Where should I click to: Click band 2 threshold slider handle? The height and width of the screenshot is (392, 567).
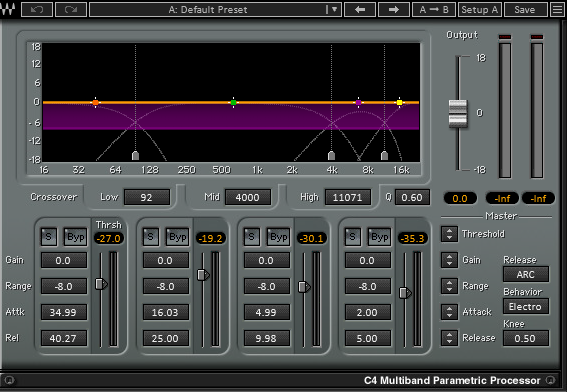(x=203, y=275)
